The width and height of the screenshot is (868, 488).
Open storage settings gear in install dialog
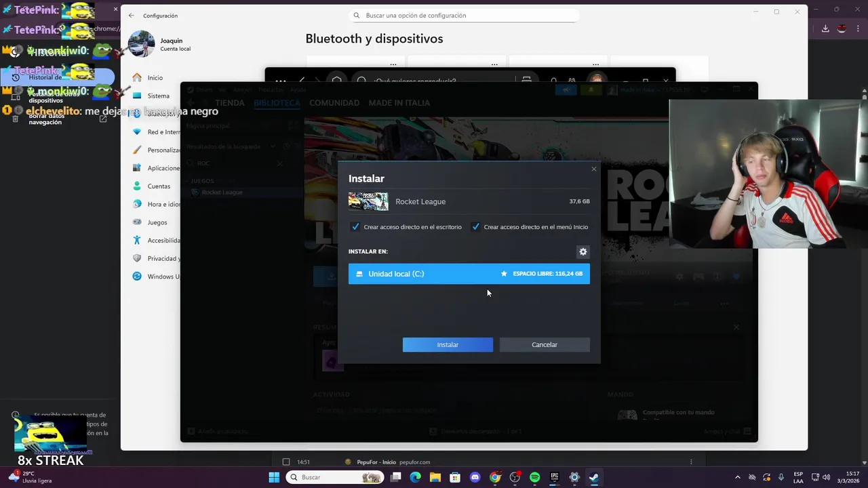click(583, 251)
